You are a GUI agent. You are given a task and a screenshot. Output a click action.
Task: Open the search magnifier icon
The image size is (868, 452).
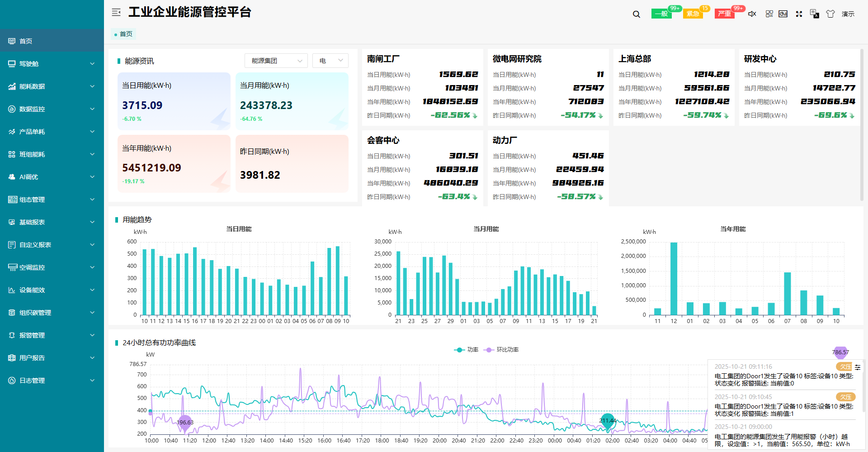[x=637, y=14]
